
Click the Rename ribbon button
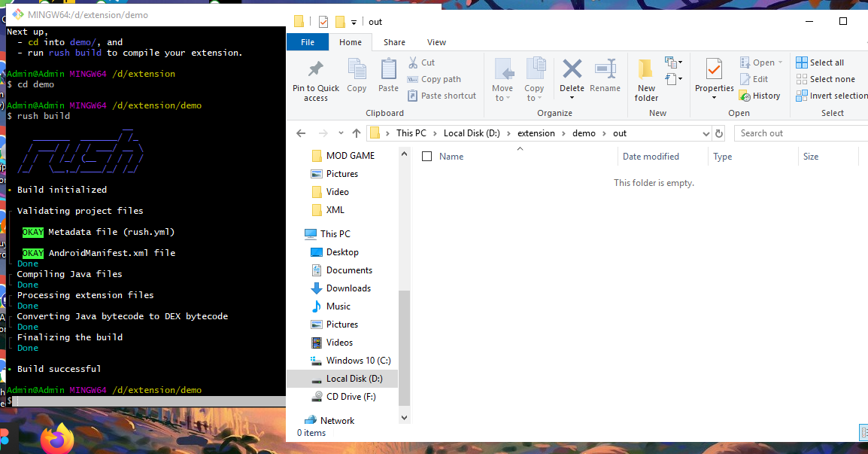605,75
